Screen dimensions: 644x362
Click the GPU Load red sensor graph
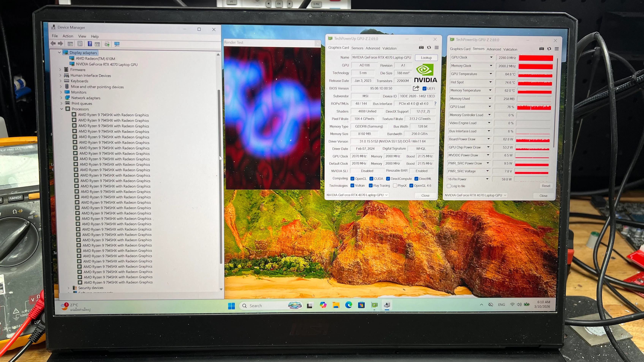click(534, 107)
